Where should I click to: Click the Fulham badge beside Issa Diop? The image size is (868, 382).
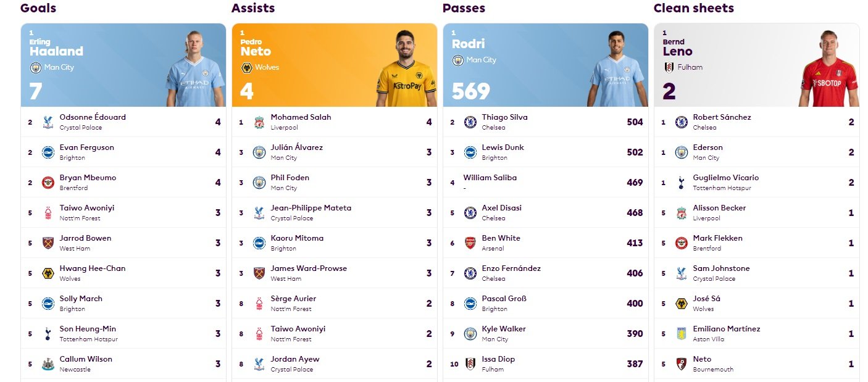coord(470,364)
